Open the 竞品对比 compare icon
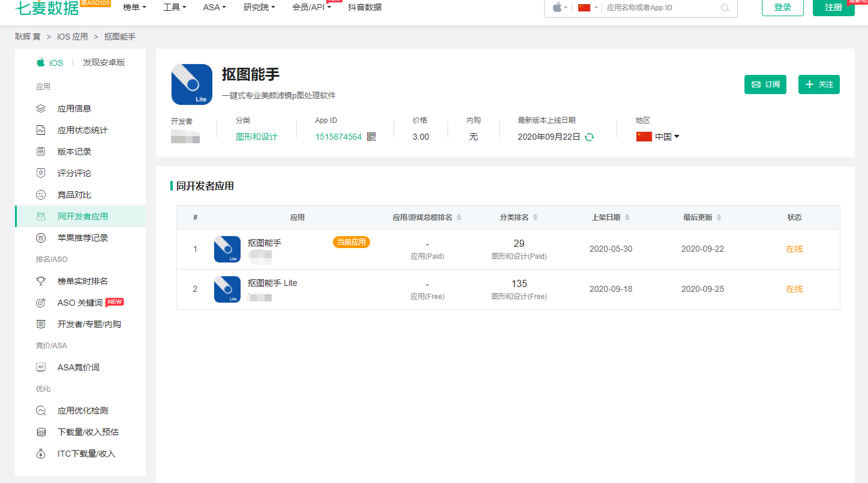The image size is (868, 483). tap(41, 195)
